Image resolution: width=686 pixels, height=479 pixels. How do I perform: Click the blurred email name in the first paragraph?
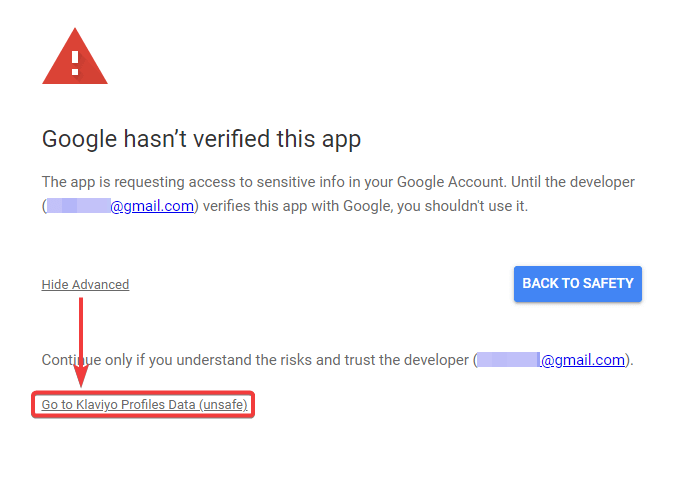coord(78,206)
